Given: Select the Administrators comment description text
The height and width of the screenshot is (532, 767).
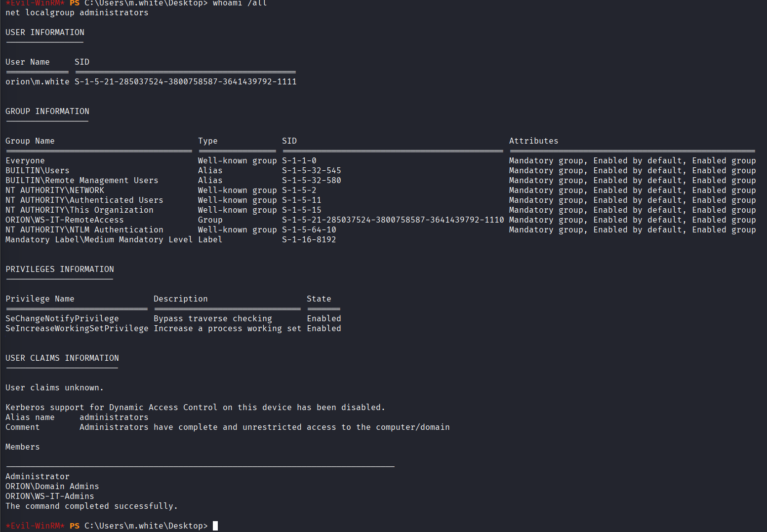Looking at the screenshot, I should [x=265, y=427].
